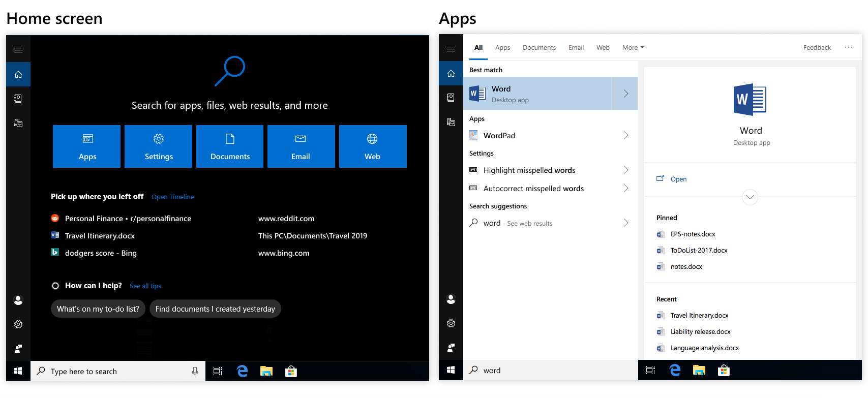Open Task View on the left taskbar
Screen dimensions: 868x398
[x=218, y=372]
